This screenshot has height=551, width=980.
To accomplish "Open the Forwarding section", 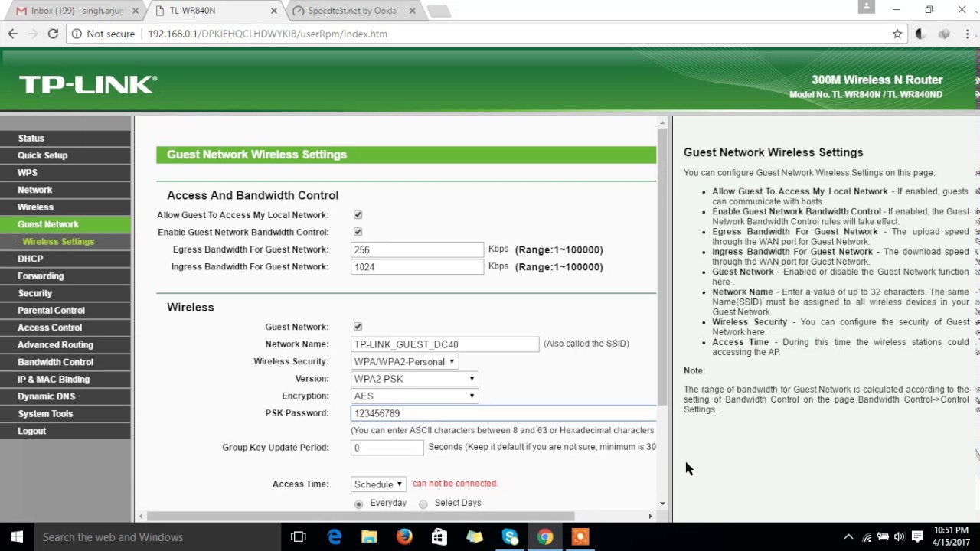I will pos(66,276).
